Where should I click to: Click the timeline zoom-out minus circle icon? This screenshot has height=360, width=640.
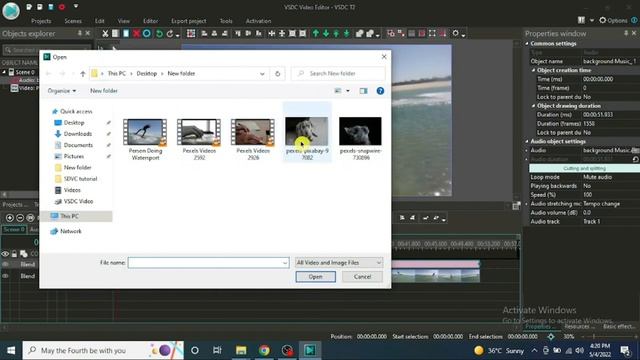click(20, 218)
